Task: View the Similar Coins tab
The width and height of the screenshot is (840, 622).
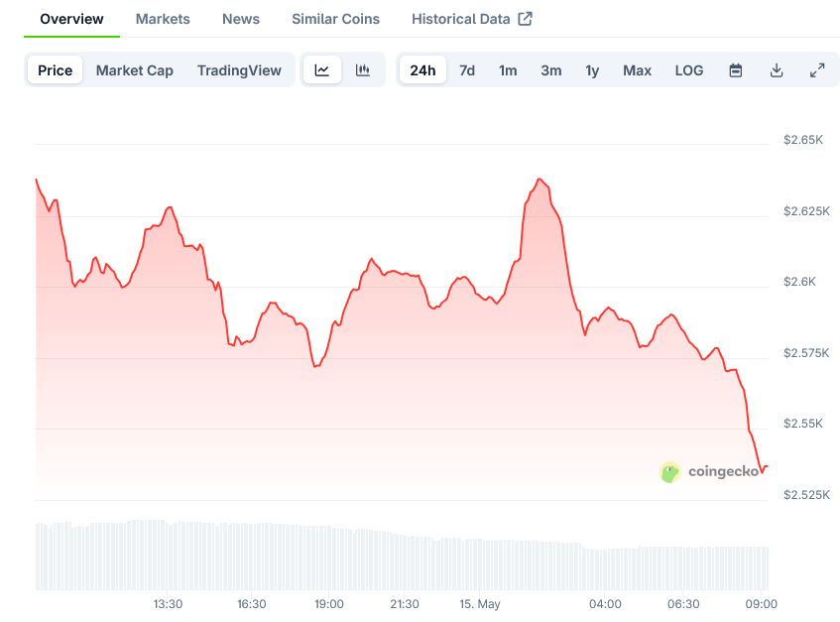Action: (334, 18)
